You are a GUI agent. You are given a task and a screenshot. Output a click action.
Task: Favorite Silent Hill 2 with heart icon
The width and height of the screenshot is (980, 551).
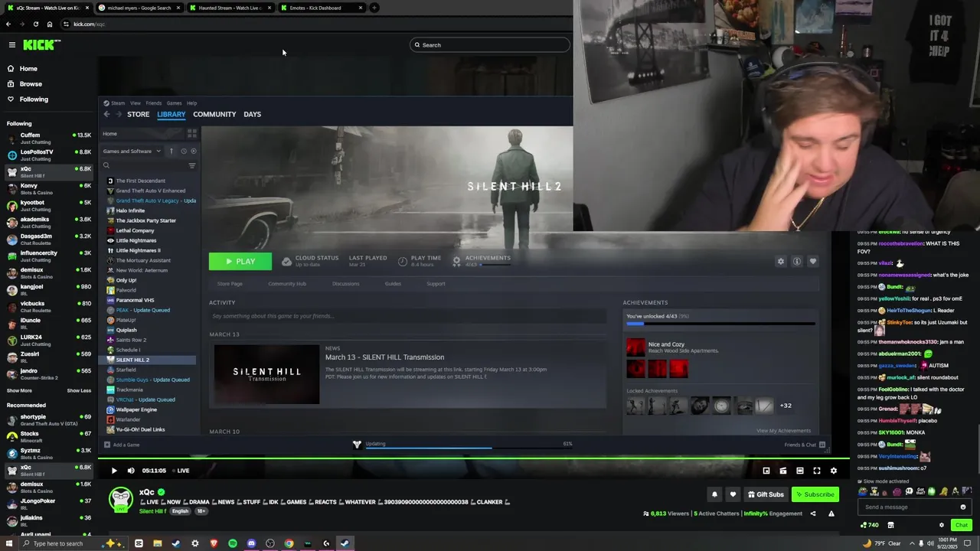pyautogui.click(x=813, y=261)
